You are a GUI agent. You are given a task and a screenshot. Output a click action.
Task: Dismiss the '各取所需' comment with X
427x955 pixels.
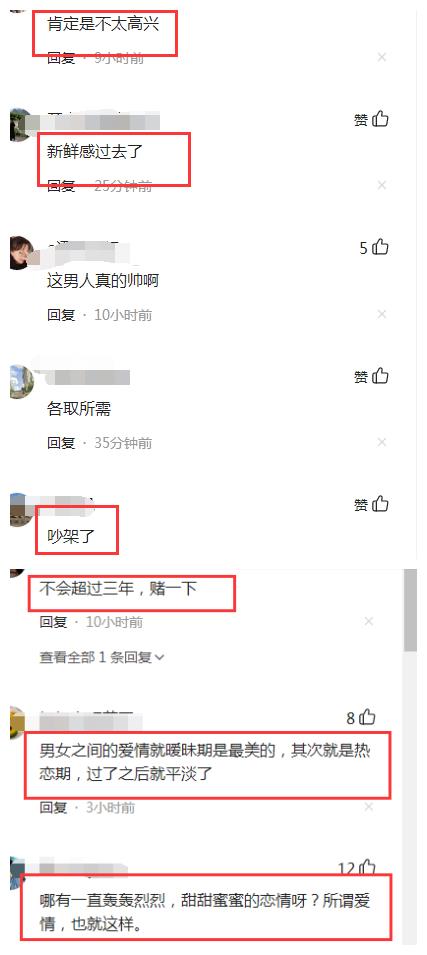click(382, 442)
